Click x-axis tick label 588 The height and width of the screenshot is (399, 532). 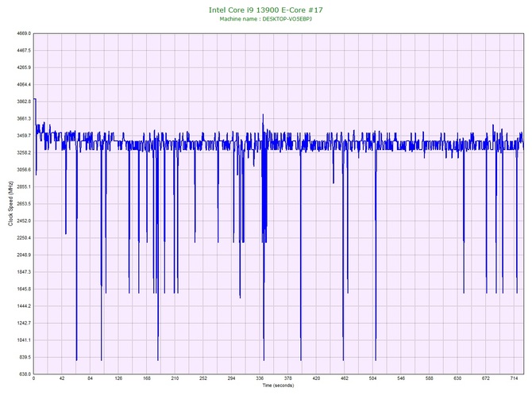(x=430, y=378)
